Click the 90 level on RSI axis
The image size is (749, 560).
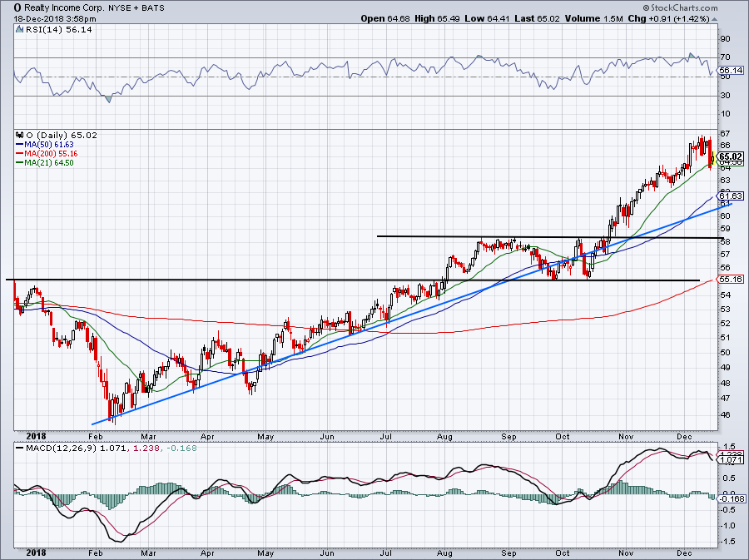(725, 39)
